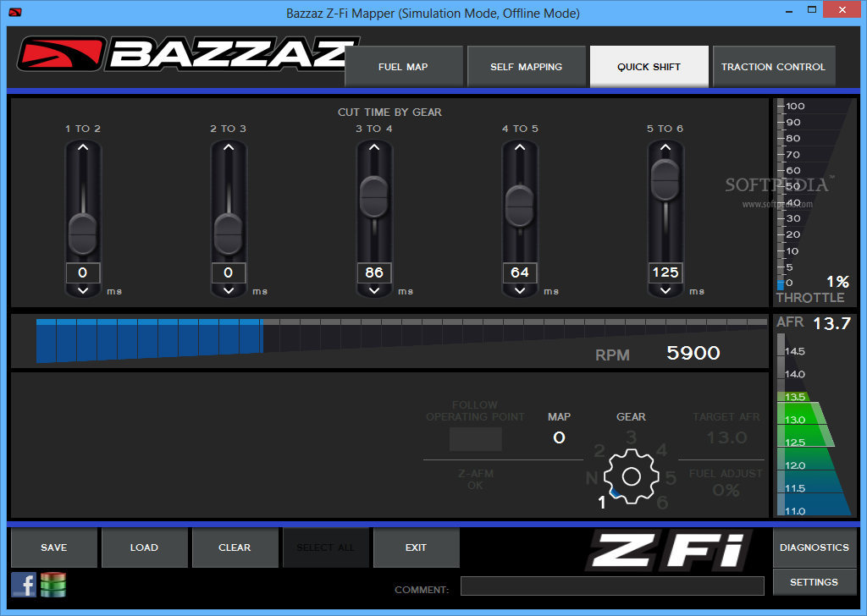Image resolution: width=867 pixels, height=616 pixels.
Task: Click the throttle 1% reading
Action: point(837,282)
